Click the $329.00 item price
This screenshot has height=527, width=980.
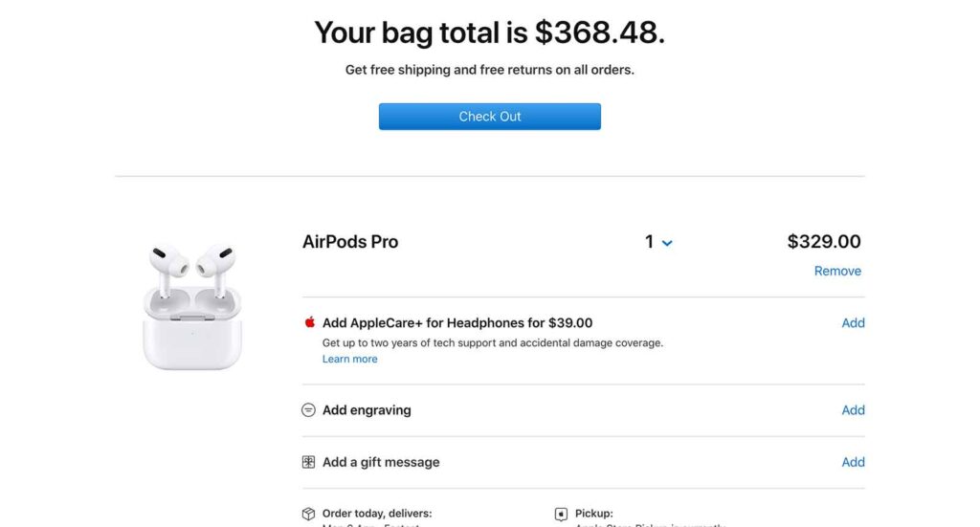(824, 242)
